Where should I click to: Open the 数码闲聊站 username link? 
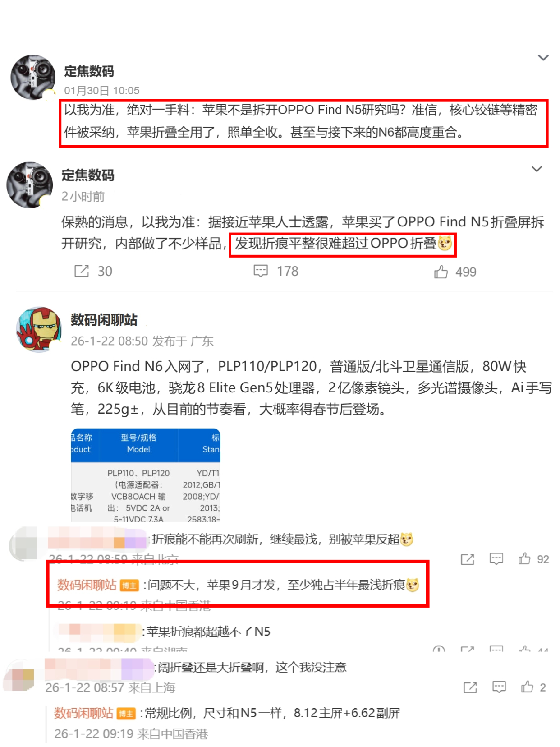(x=104, y=320)
